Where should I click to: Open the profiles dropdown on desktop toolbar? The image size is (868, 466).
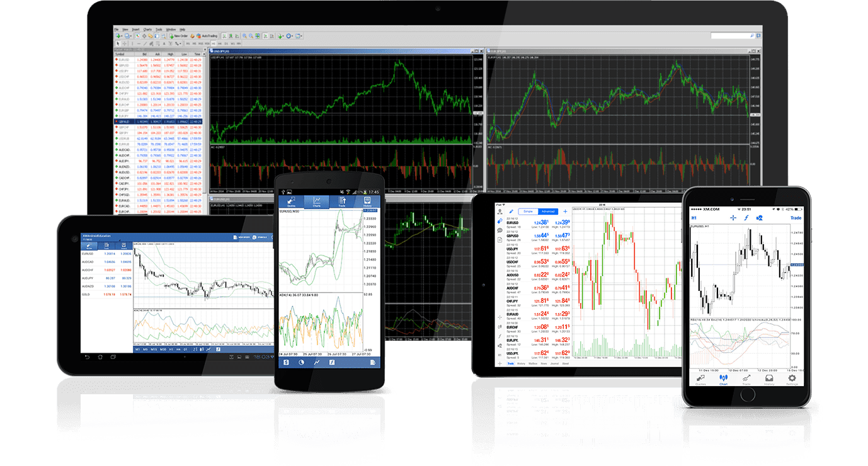[x=128, y=36]
